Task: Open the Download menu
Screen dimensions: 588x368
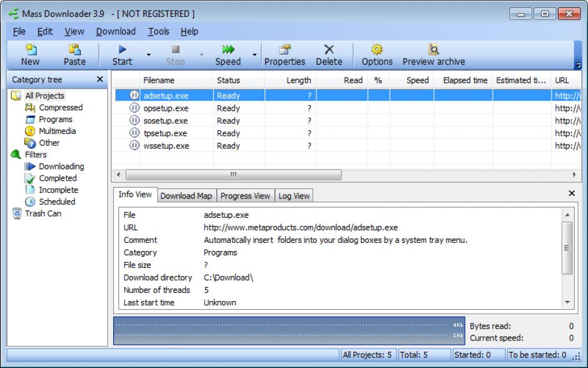Action: click(116, 31)
